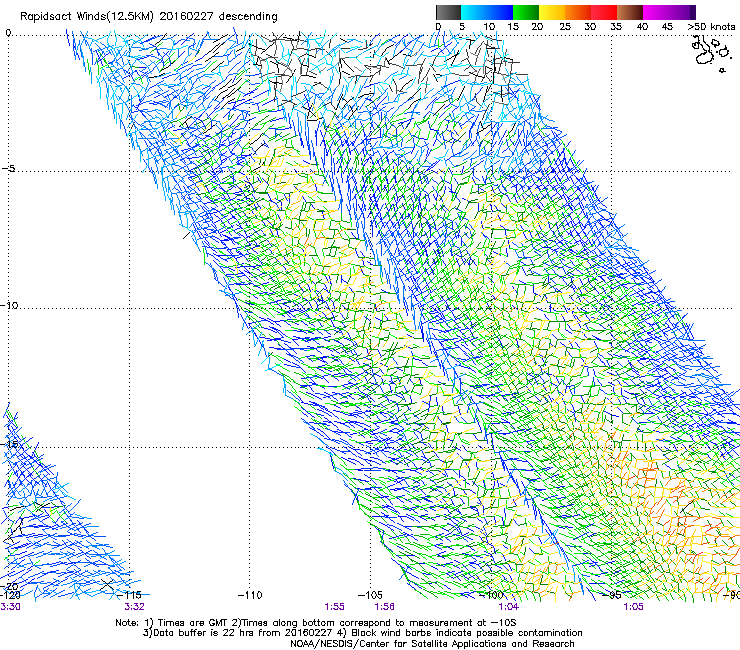Click the -110 longitude label
This screenshot has height=650, width=740.
point(250,595)
